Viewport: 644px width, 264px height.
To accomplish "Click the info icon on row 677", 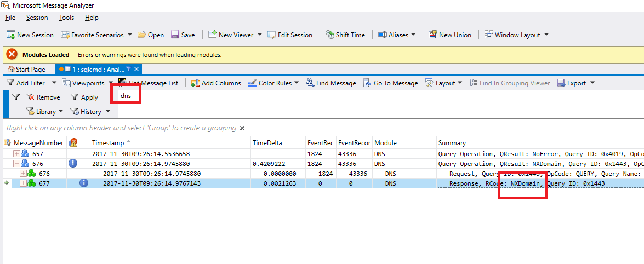I will coord(83,183).
